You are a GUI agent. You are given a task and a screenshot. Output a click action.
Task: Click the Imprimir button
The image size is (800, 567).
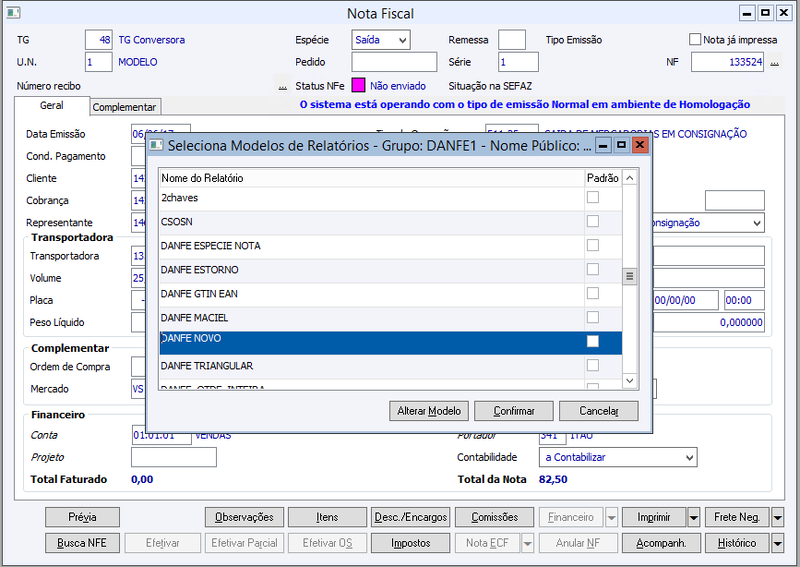pyautogui.click(x=654, y=517)
